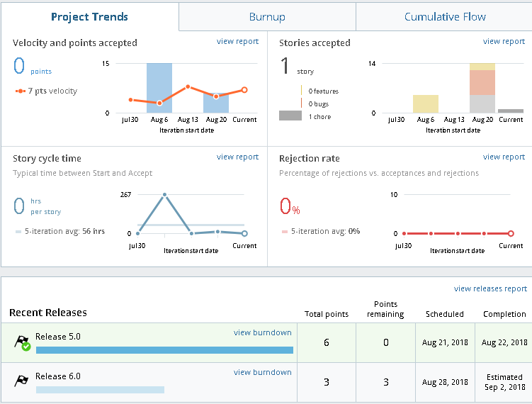Screen dimensions: 532x404
Task: Click the completed flag icon of Release 5.0
Action: pyautogui.click(x=22, y=342)
